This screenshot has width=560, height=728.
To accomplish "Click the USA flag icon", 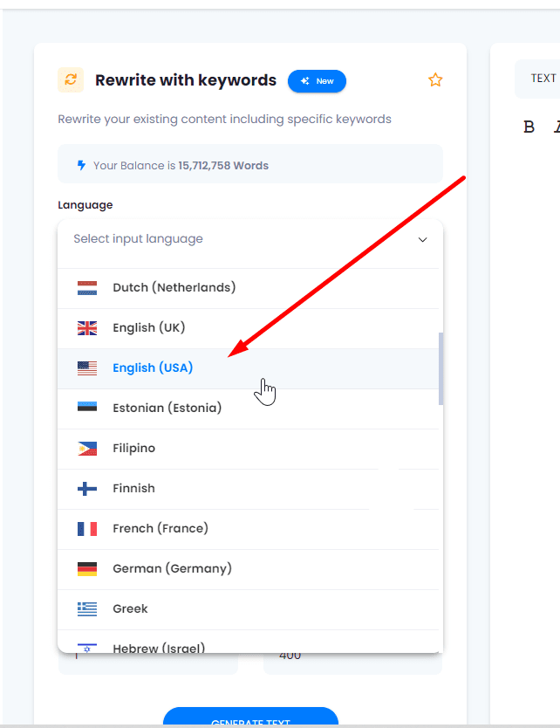I will coord(87,368).
